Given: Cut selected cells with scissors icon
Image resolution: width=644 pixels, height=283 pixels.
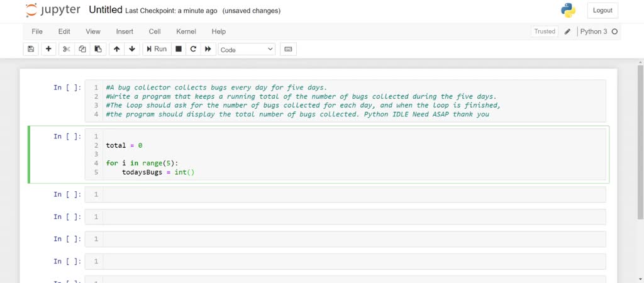Looking at the screenshot, I should coord(67,49).
